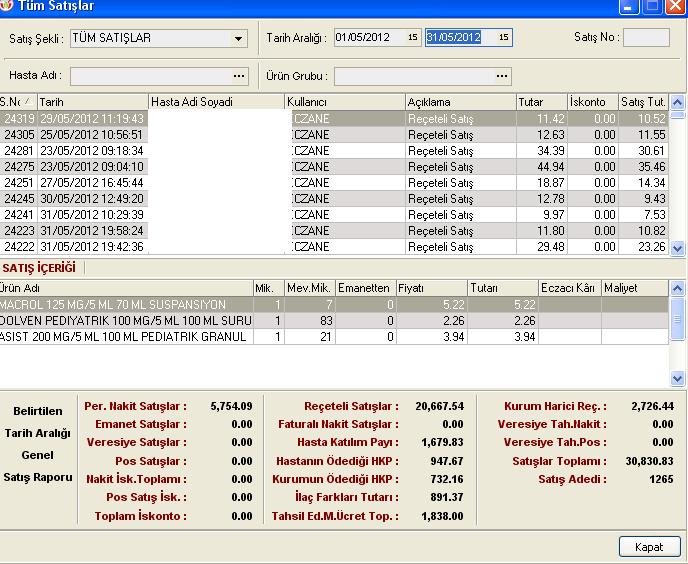Open start date calendar picker icon

[x=413, y=38]
